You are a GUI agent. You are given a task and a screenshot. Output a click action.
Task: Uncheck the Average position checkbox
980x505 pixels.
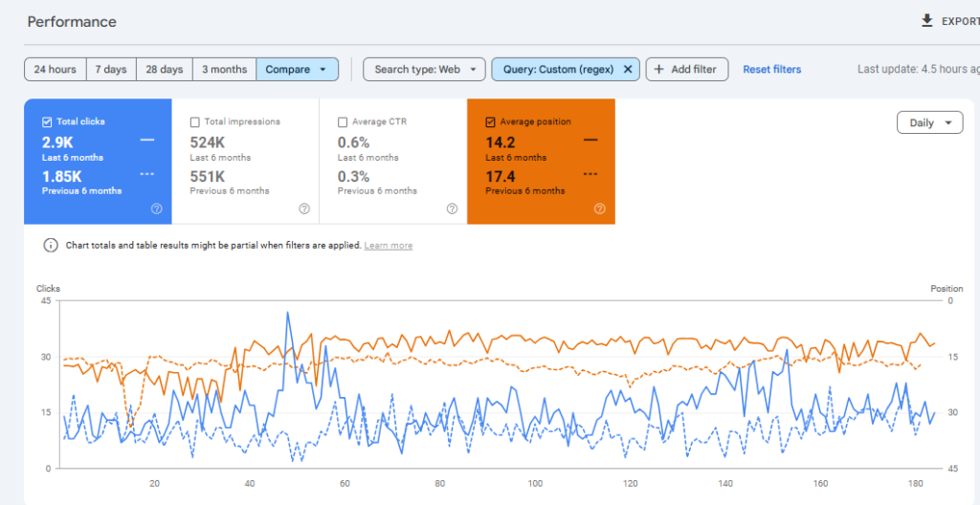491,122
